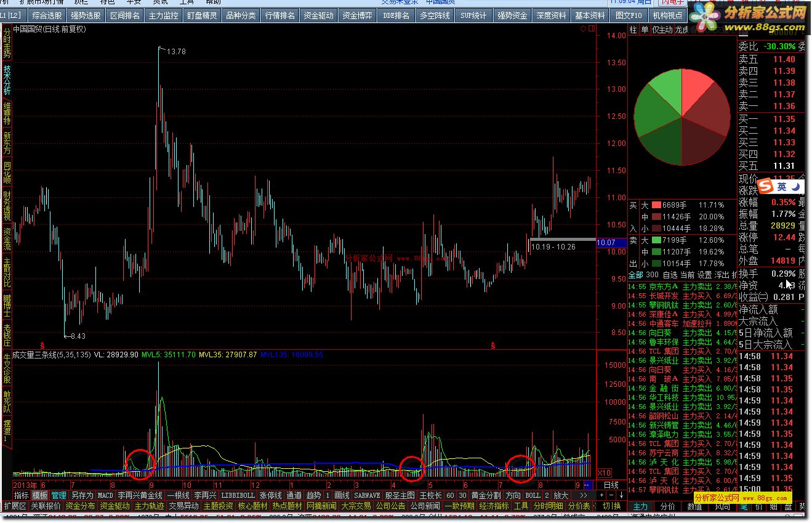Switch to 财务透视 sidebar tab

(7, 206)
